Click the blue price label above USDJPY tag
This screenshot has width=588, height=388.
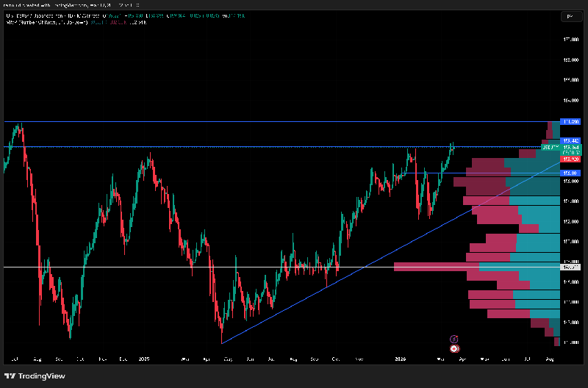(570, 140)
